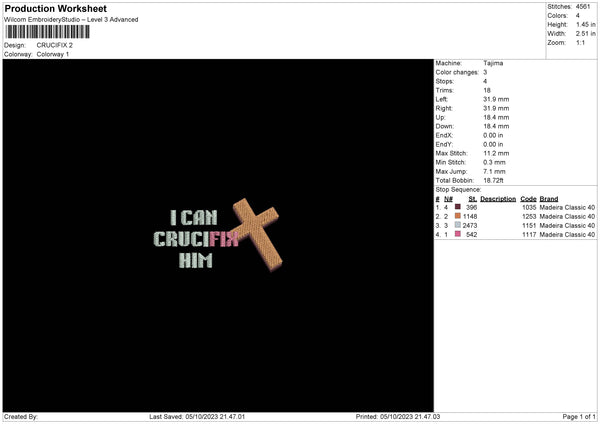600x424 pixels.
Task: Select the 'HIM' embroidered text
Action: pos(196,261)
